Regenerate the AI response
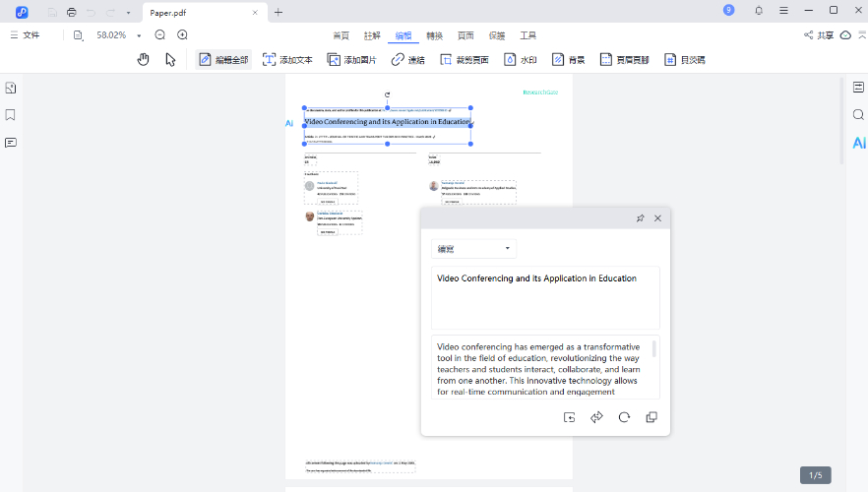 click(623, 417)
